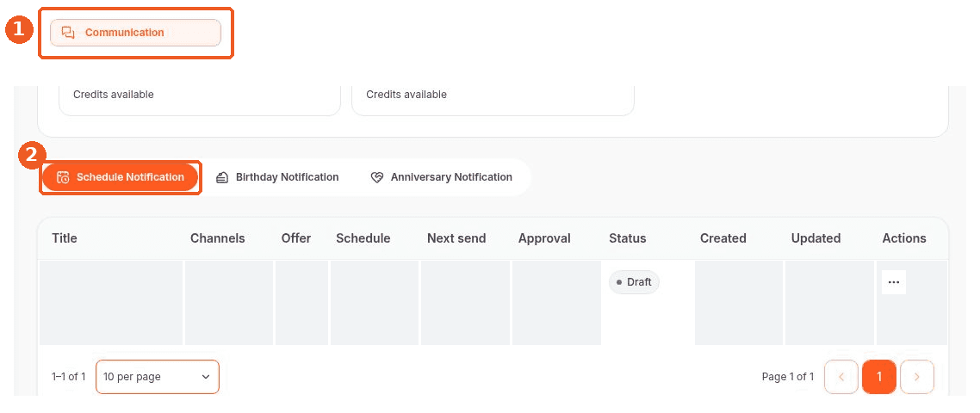Click the Draft status badge
Viewport: 980px width, 413px height.
(x=634, y=282)
